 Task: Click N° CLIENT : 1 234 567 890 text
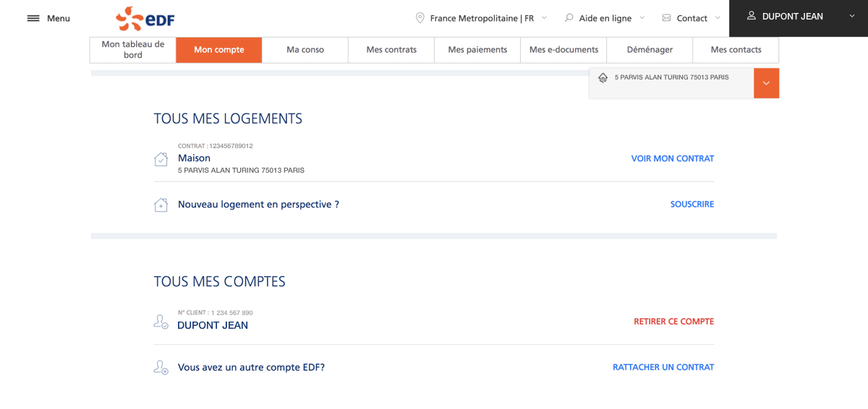tap(216, 313)
